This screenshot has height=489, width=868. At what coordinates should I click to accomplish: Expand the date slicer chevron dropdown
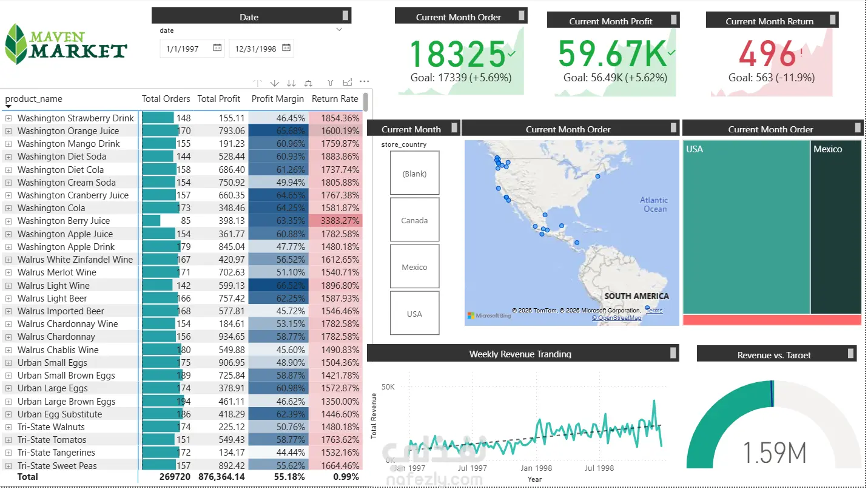pos(339,30)
